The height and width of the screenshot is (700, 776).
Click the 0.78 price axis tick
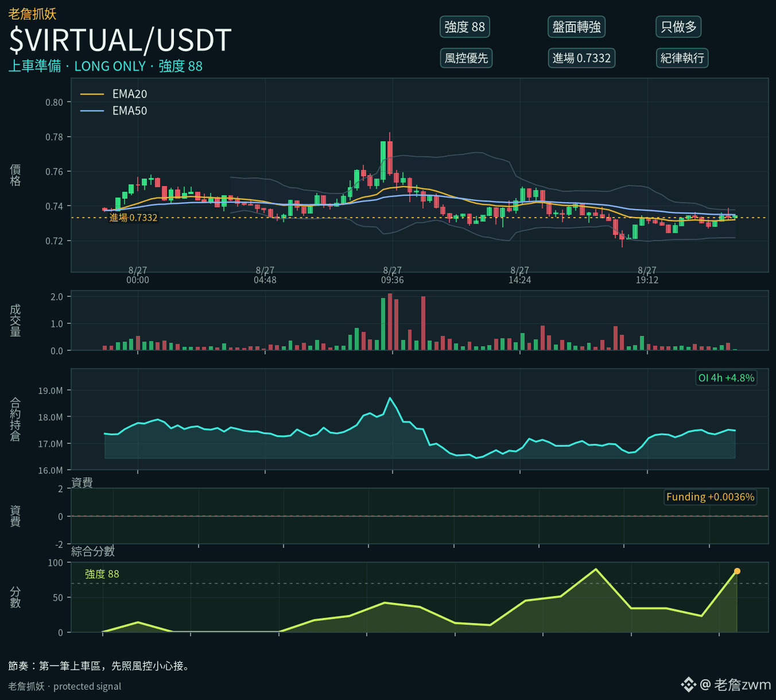click(x=55, y=137)
